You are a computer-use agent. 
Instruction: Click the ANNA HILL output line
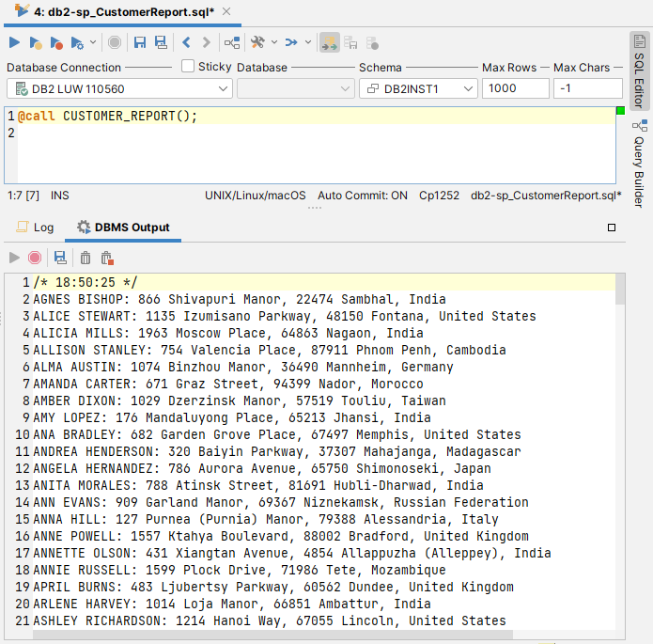(x=266, y=519)
